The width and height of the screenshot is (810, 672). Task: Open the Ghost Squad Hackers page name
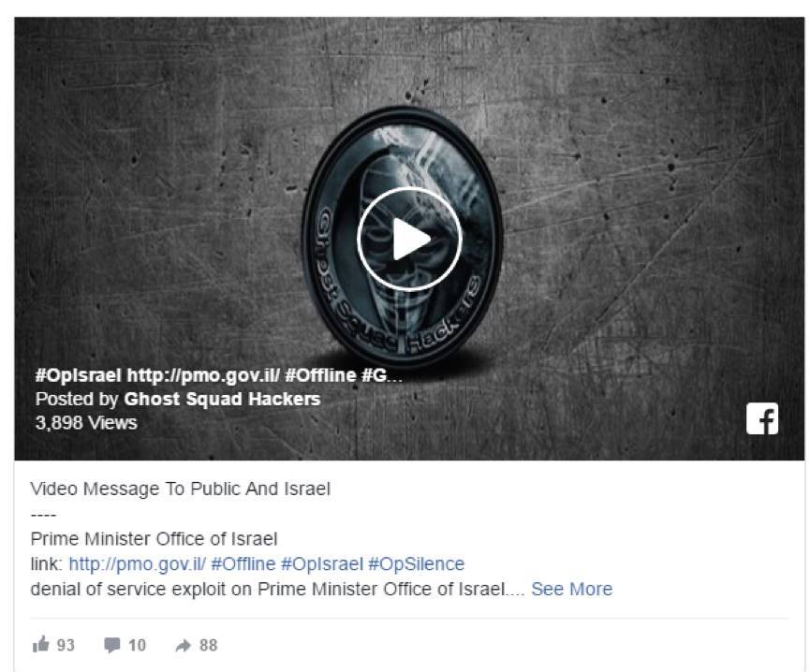222,399
